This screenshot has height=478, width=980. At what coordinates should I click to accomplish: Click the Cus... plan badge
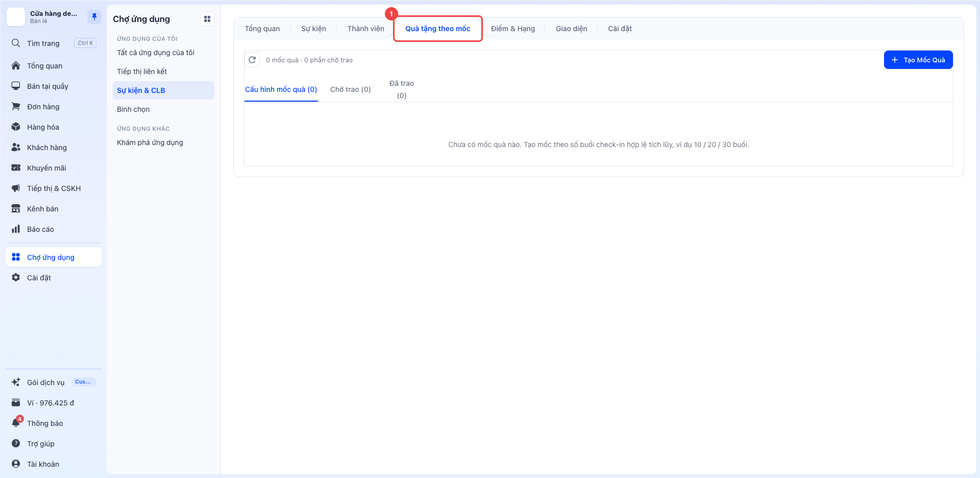pyautogui.click(x=83, y=382)
